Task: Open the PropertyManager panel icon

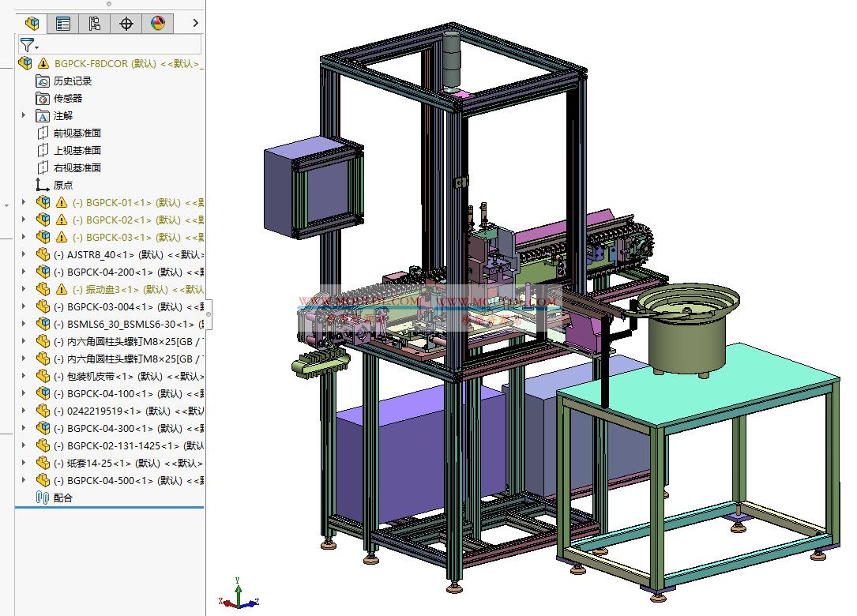Action: (x=64, y=23)
